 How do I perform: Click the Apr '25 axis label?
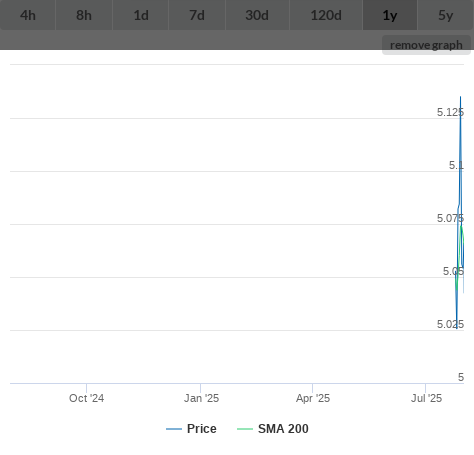pyautogui.click(x=313, y=398)
